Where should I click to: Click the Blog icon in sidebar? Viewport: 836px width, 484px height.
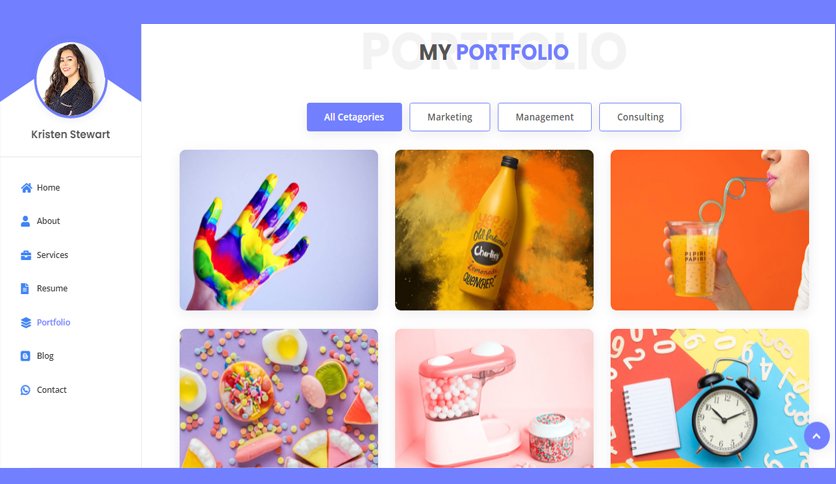[x=25, y=356]
